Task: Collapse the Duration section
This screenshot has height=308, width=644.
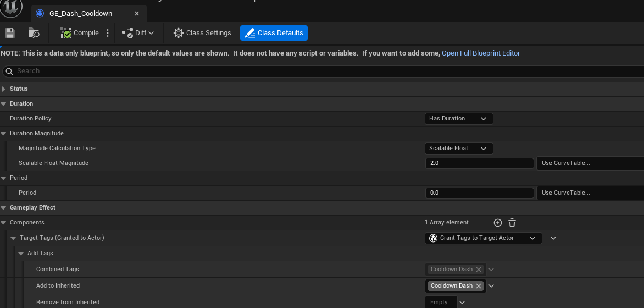Action: 4,103
